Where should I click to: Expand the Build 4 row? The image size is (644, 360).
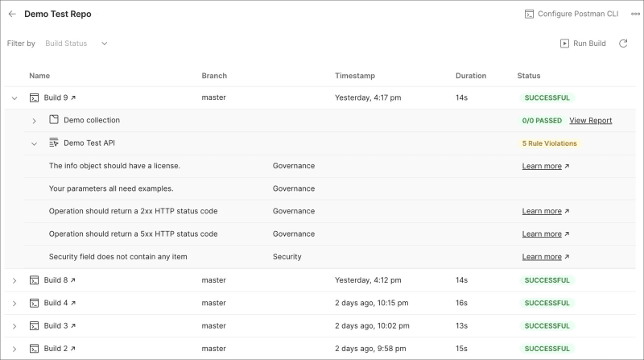(14, 303)
